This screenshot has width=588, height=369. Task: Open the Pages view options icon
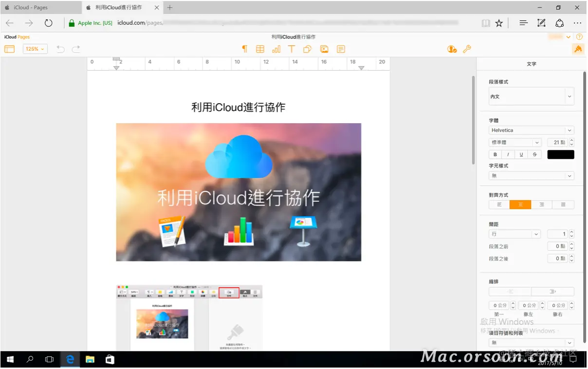coord(9,49)
